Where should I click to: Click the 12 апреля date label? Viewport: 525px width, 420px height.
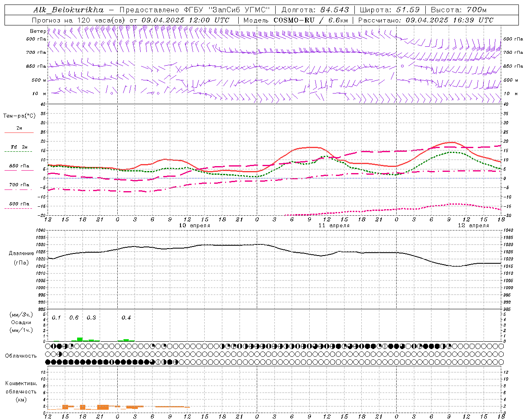click(x=473, y=226)
